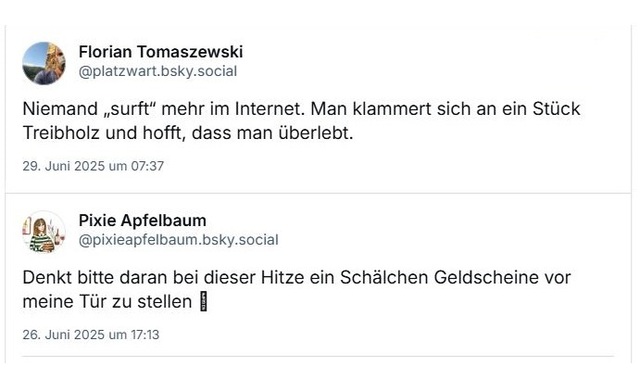Click the word Schälchen in Pixie's post
This screenshot has height=379, width=640.
pos(384,277)
